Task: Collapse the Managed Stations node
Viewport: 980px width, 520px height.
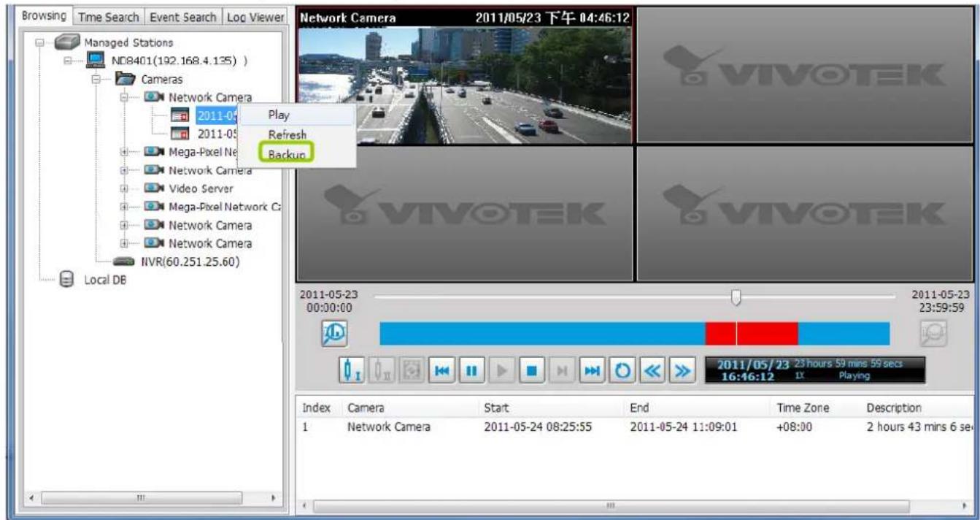Action: click(x=39, y=42)
